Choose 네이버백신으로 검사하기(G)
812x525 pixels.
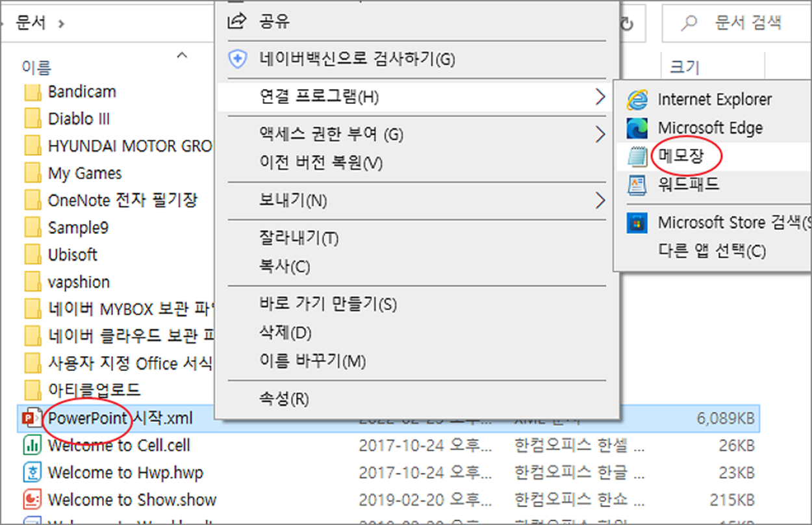357,60
